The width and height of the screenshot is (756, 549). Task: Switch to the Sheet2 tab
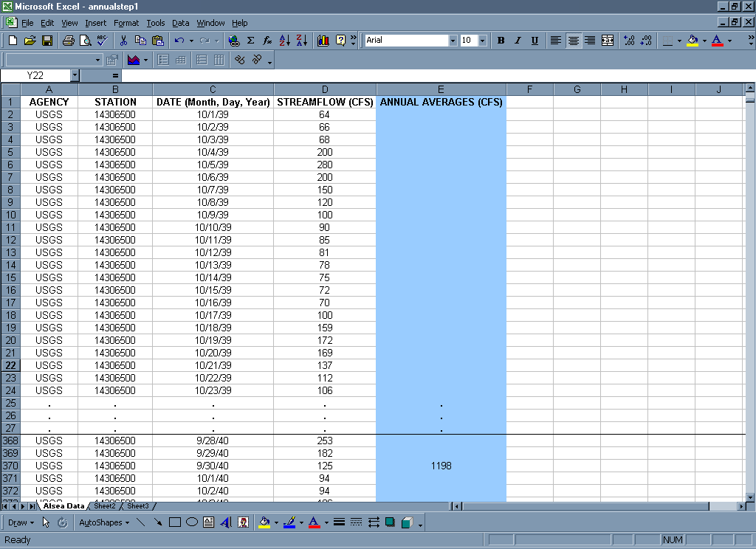click(104, 506)
